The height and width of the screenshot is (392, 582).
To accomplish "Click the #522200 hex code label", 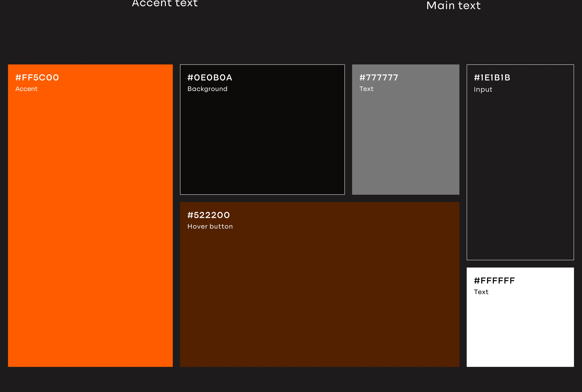I will point(208,215).
